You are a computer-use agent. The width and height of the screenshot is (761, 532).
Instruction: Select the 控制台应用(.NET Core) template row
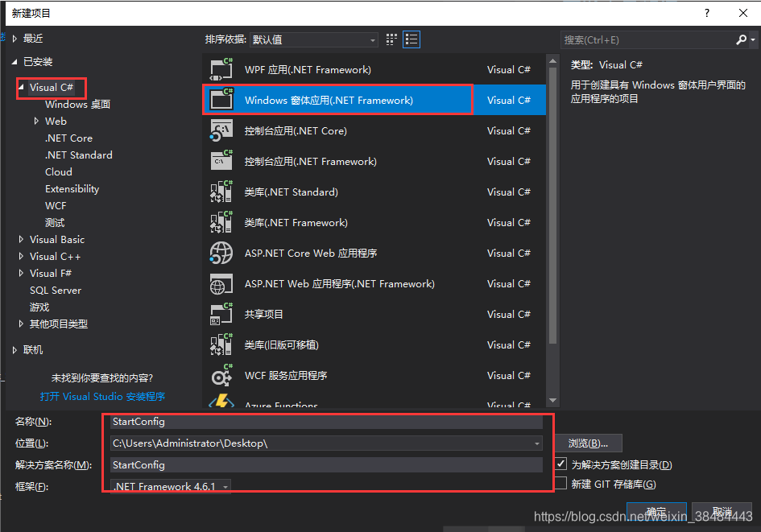374,130
